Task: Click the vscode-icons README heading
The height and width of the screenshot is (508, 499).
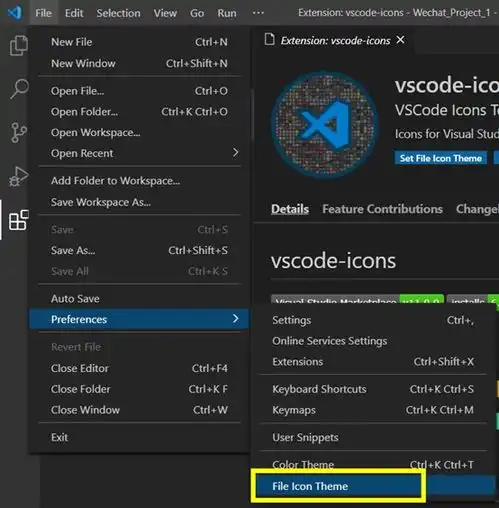Action: coord(333,261)
